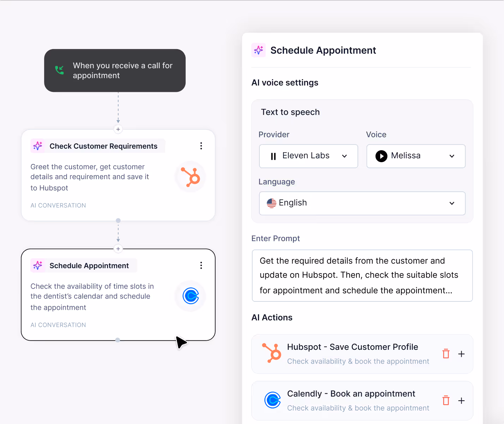504x424 pixels.
Task: Open the English language dropdown
Action: tap(362, 203)
